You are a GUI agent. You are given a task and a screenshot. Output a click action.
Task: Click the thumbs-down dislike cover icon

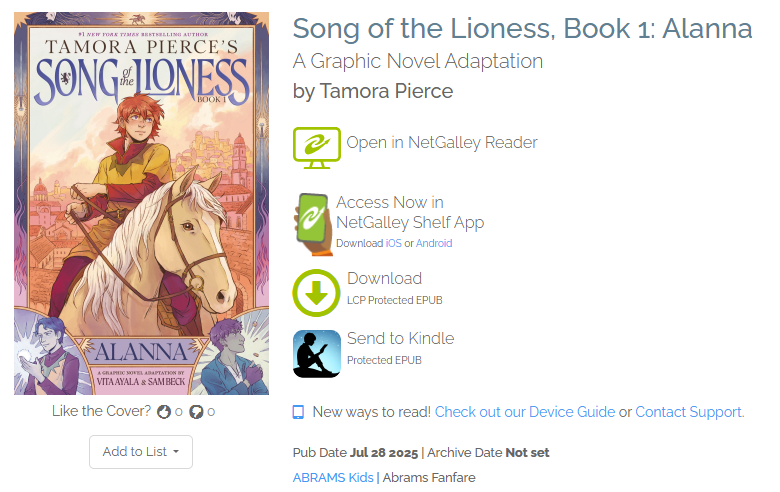click(x=196, y=411)
